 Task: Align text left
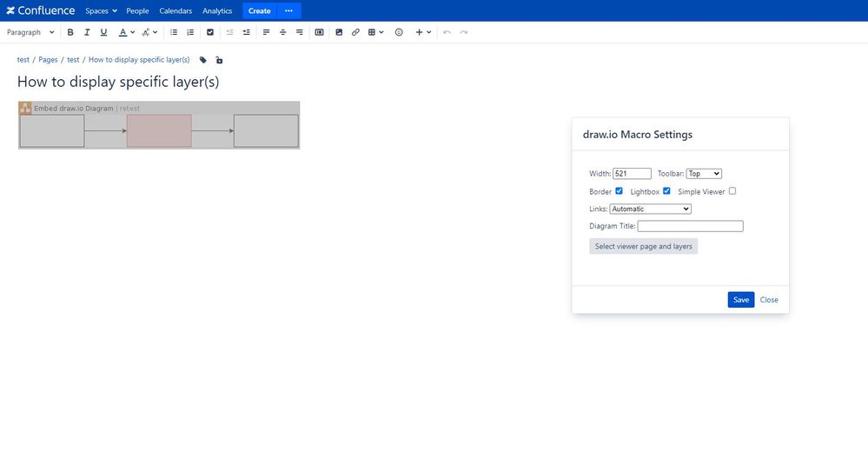pyautogui.click(x=266, y=32)
